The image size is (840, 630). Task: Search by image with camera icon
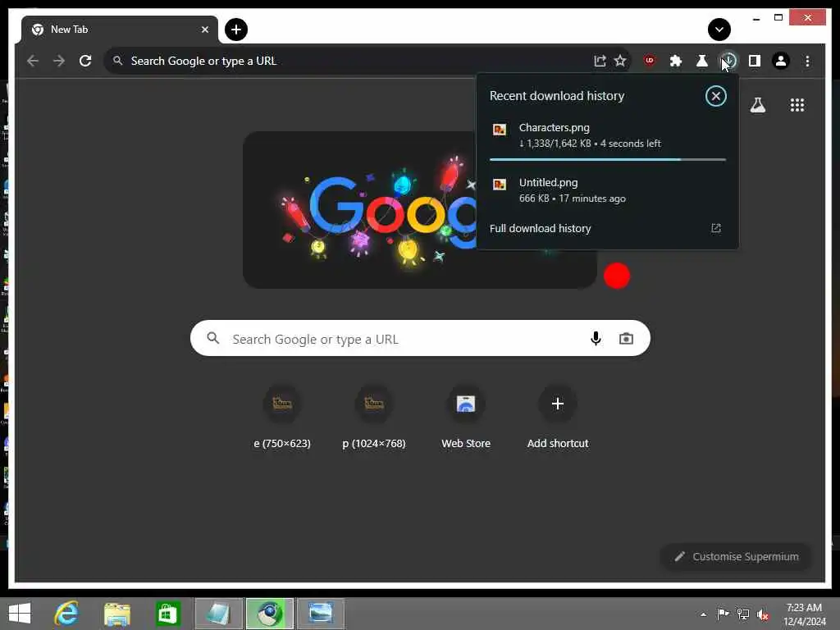point(626,339)
